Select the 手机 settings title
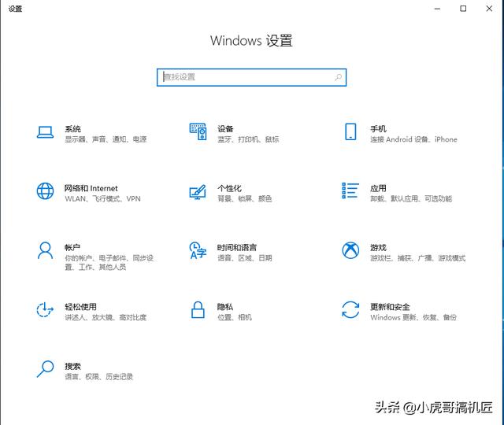 [378, 129]
